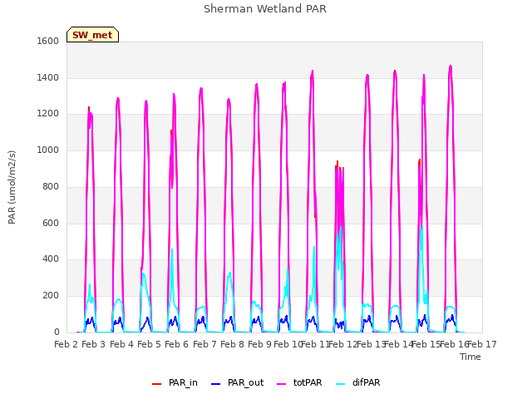This screenshot has height=399, width=532.
Task: Click the Feb 17 x-axis tick label
Action: [x=482, y=344]
